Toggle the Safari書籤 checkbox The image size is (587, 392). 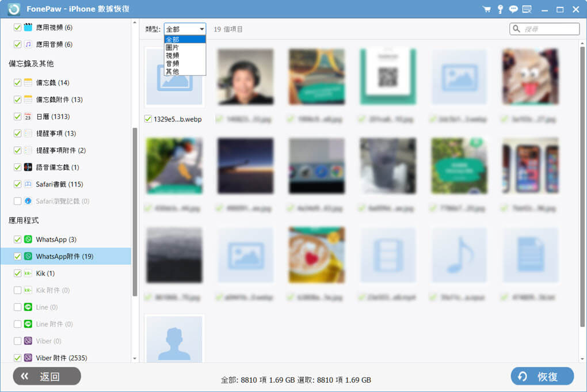tap(17, 184)
